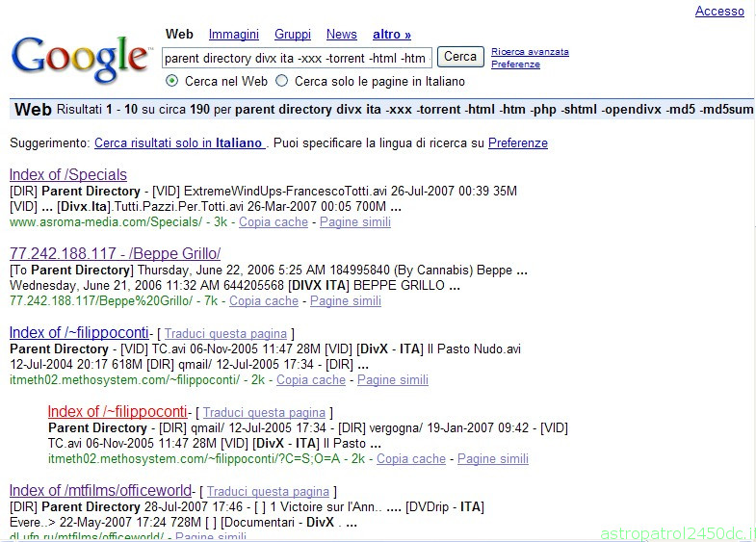Open the indented red Index of /~filippoconti result
The width and height of the screenshot is (756, 542).
click(117, 411)
